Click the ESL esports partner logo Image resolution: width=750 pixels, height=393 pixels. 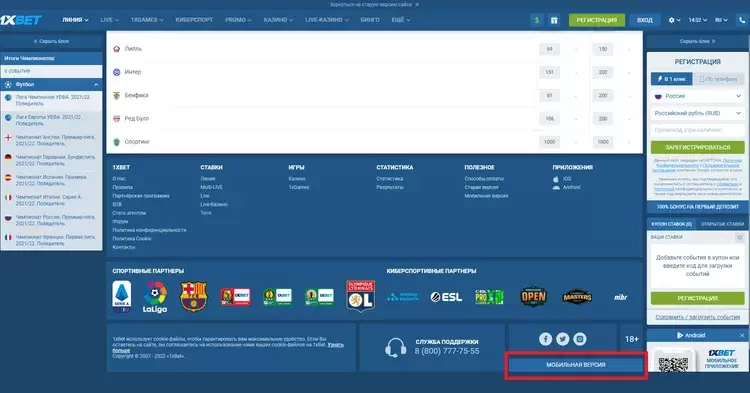coord(446,297)
